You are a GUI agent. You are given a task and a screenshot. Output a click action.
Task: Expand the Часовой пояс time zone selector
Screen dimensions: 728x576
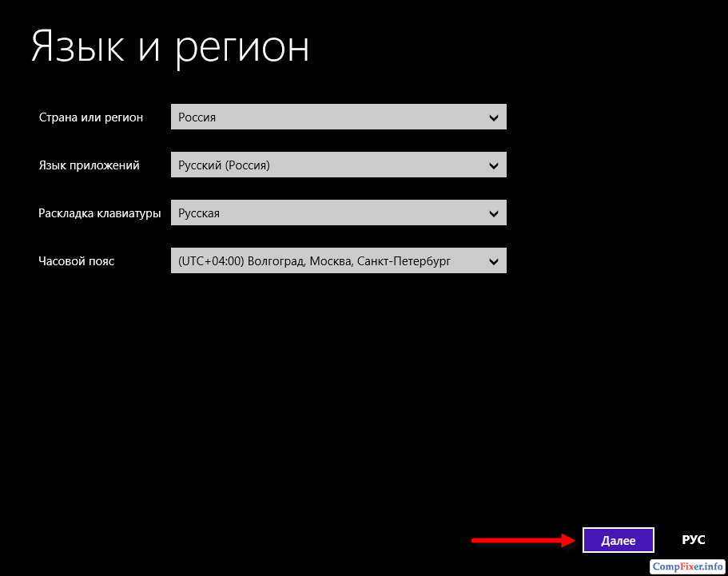338,261
